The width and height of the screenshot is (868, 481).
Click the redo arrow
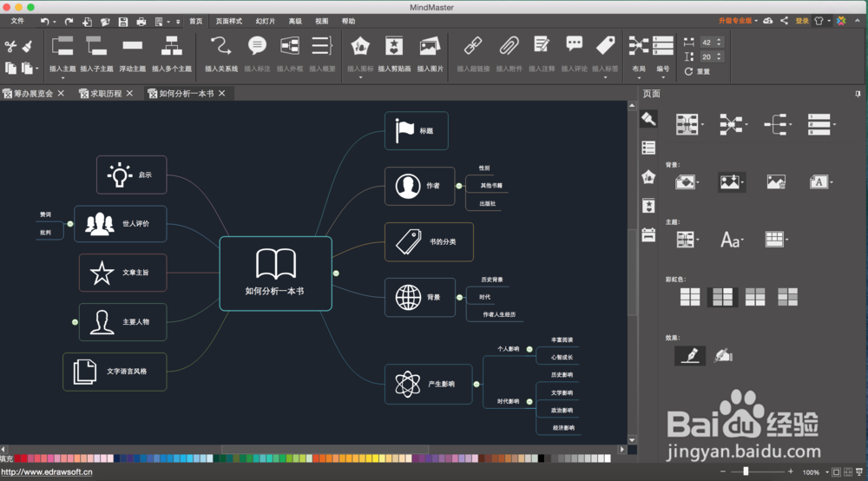69,22
